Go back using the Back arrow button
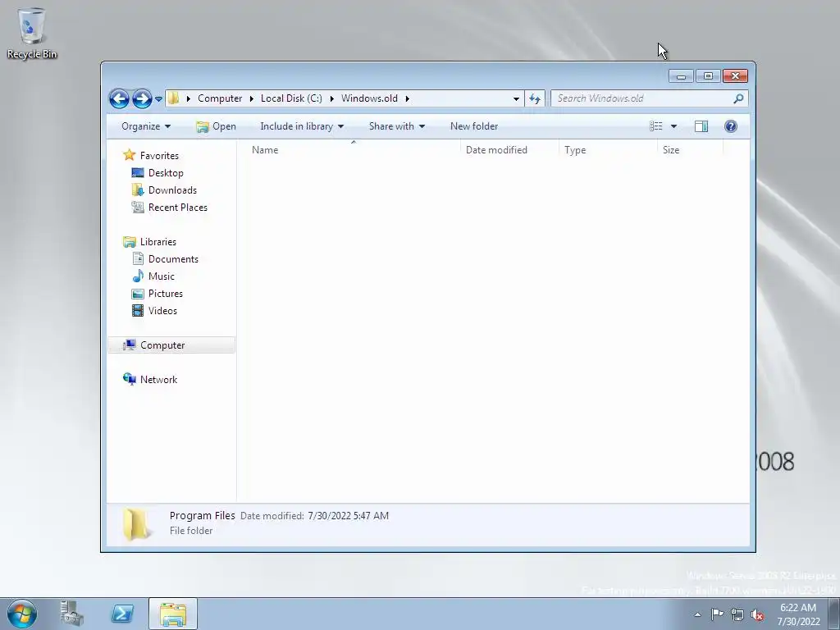 tap(119, 98)
